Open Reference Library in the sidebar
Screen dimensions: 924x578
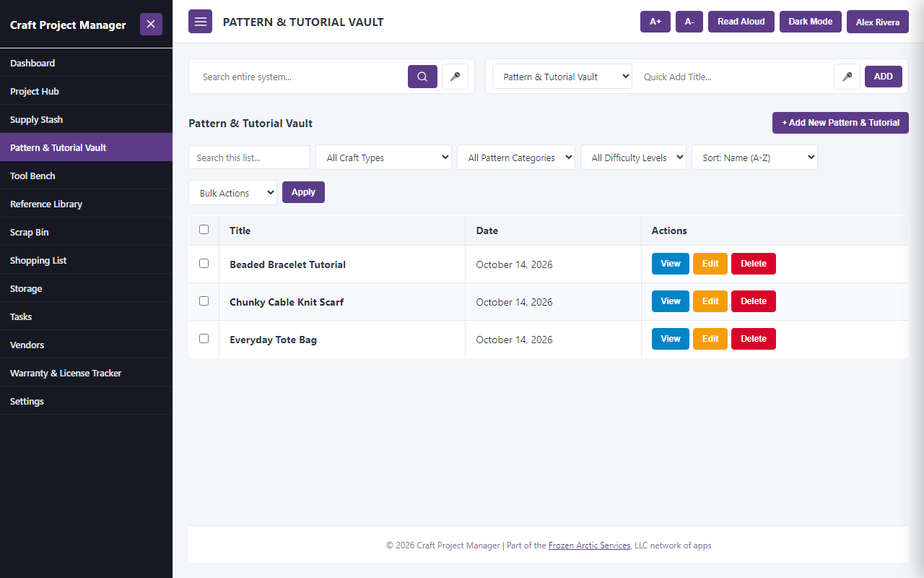(86, 204)
